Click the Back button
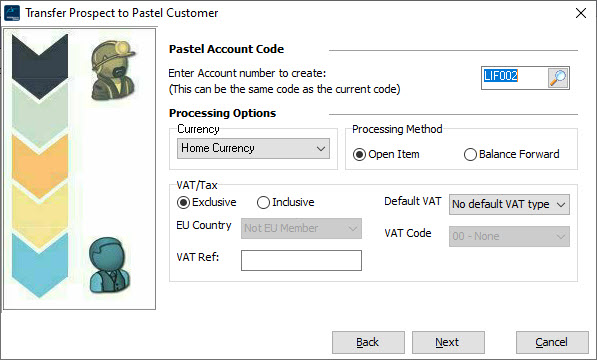597x360 pixels. 368,342
